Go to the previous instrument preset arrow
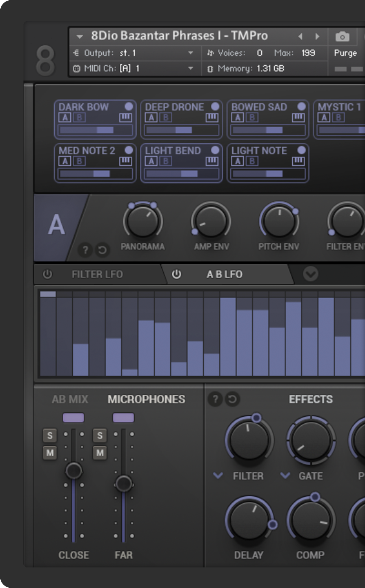 tap(300, 37)
